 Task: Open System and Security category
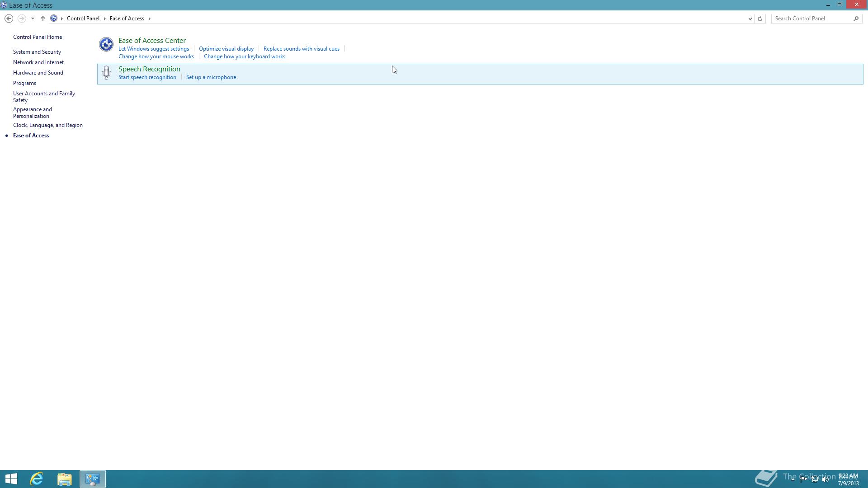(x=37, y=52)
